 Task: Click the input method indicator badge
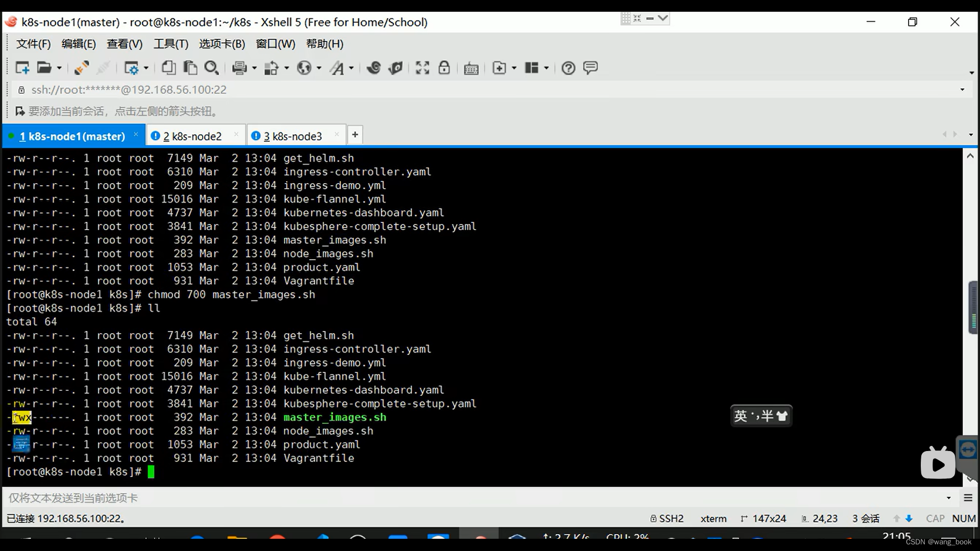coord(761,416)
